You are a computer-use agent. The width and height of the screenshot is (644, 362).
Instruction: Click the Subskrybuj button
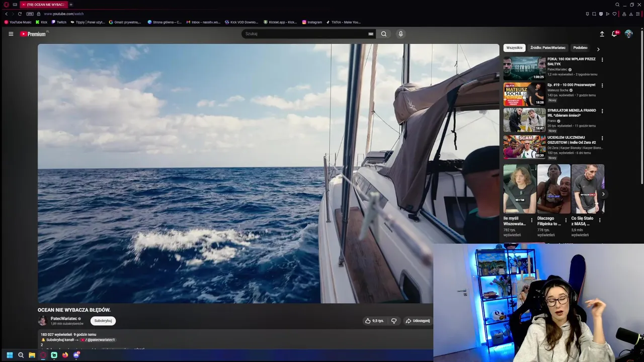(x=103, y=321)
